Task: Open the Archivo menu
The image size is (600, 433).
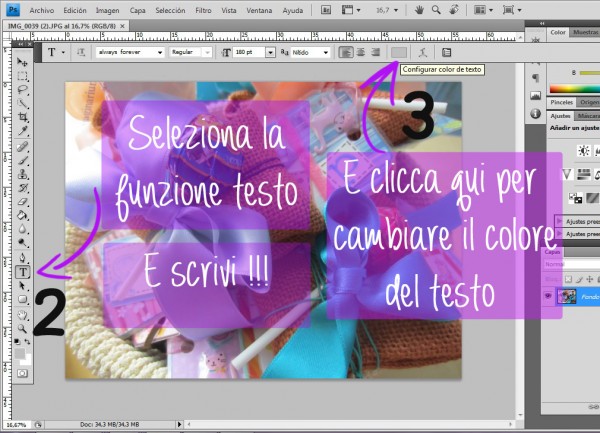Action: point(42,10)
